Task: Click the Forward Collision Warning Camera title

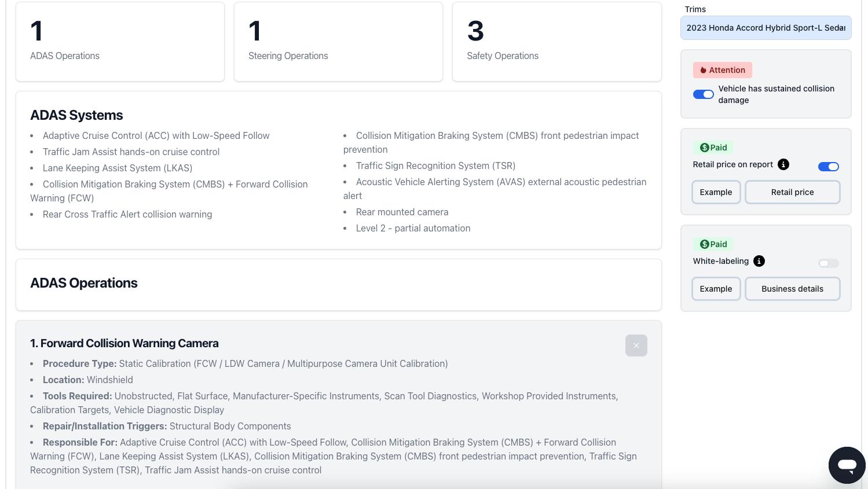Action: (124, 343)
